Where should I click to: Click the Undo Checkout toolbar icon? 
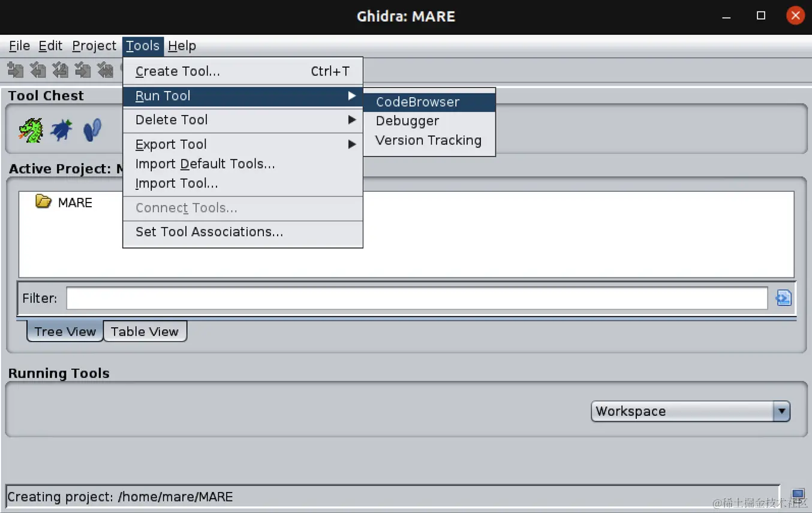[105, 70]
